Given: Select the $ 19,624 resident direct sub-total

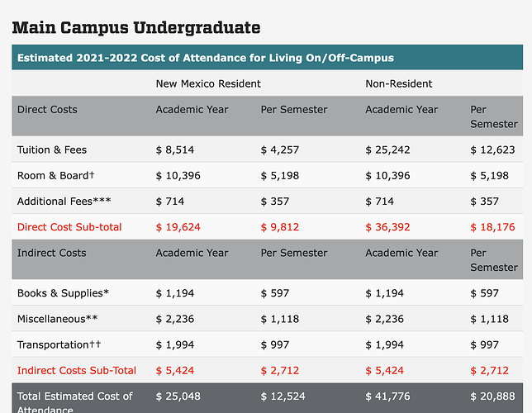Looking at the screenshot, I should 178,226.
